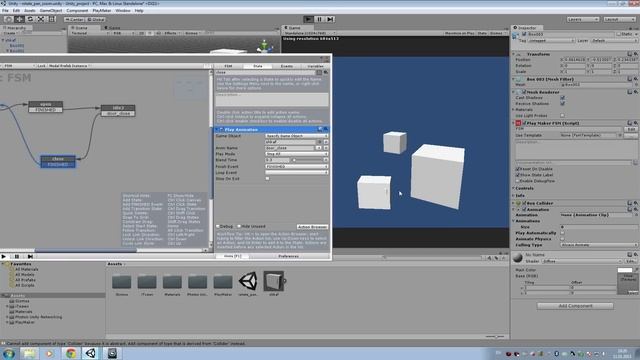Click the state name field containing 'close'
The width and height of the screenshot is (640, 360).
coord(266,72)
